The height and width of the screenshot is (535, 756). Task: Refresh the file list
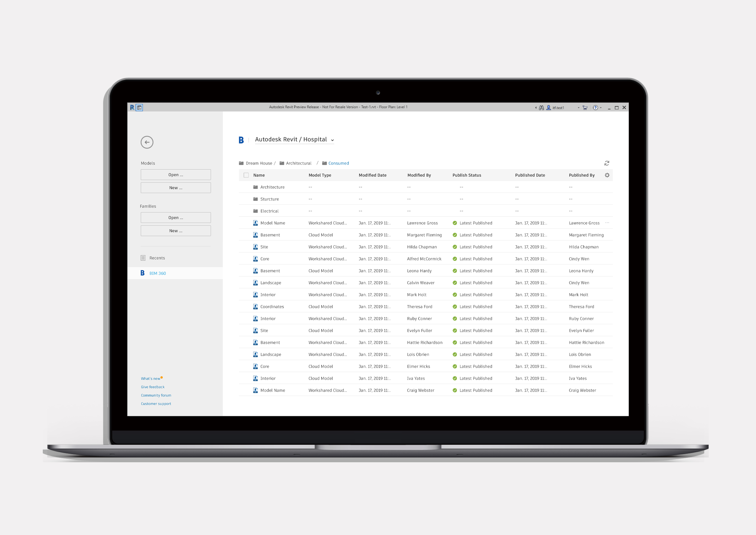(x=607, y=163)
